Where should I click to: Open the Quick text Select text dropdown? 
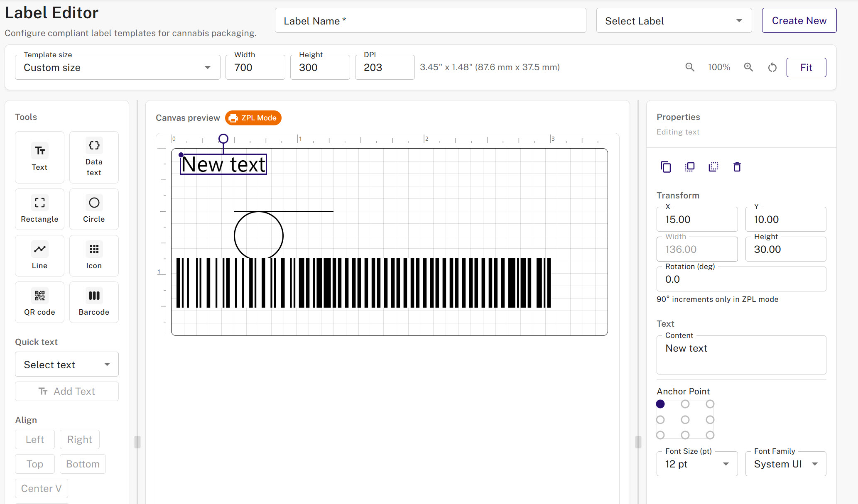[x=67, y=365]
